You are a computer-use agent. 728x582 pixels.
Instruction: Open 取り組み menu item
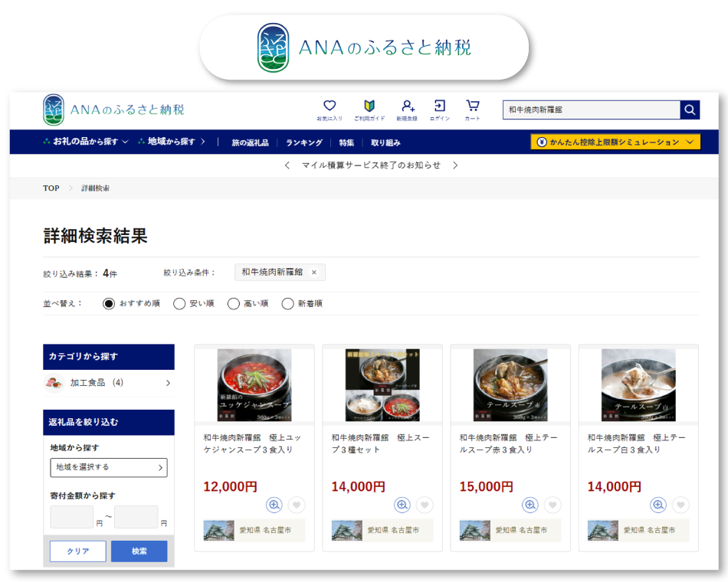click(x=385, y=142)
